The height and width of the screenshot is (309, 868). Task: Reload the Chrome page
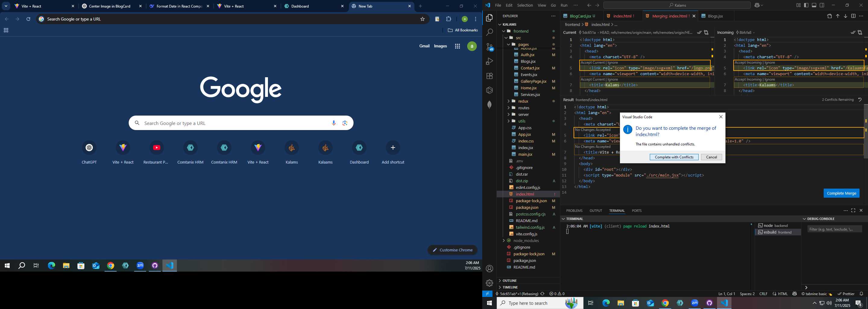pyautogui.click(x=28, y=19)
